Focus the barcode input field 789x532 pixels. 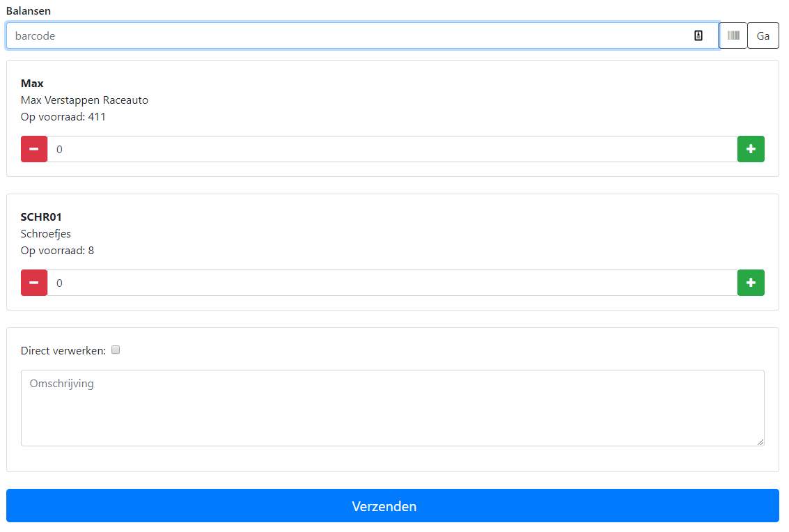point(348,36)
